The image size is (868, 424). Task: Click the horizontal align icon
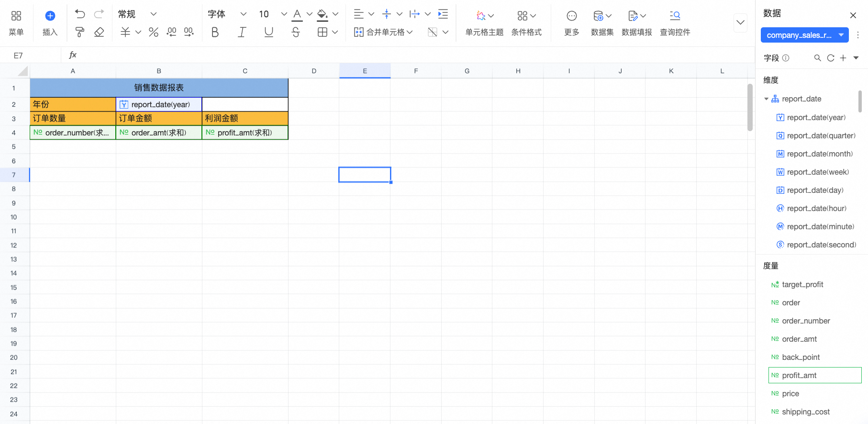[x=359, y=14]
